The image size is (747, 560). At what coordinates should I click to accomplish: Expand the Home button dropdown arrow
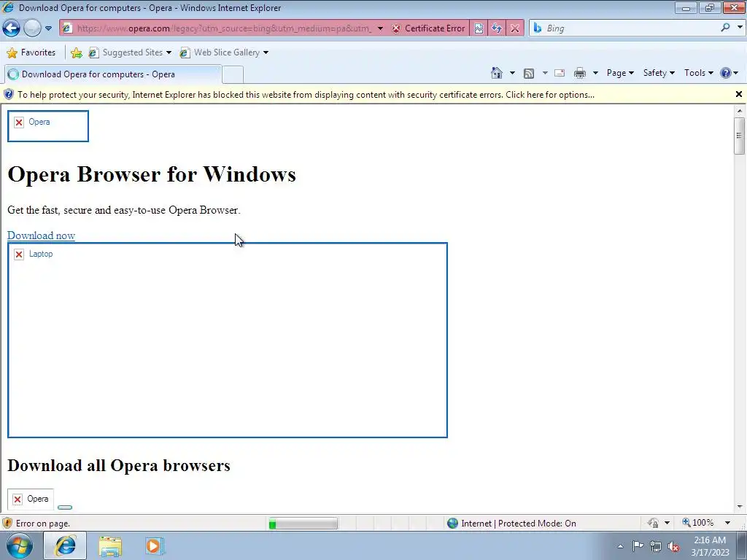(x=512, y=73)
